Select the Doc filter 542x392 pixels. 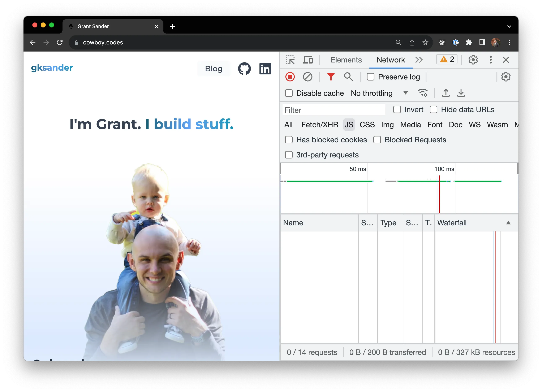[456, 125]
